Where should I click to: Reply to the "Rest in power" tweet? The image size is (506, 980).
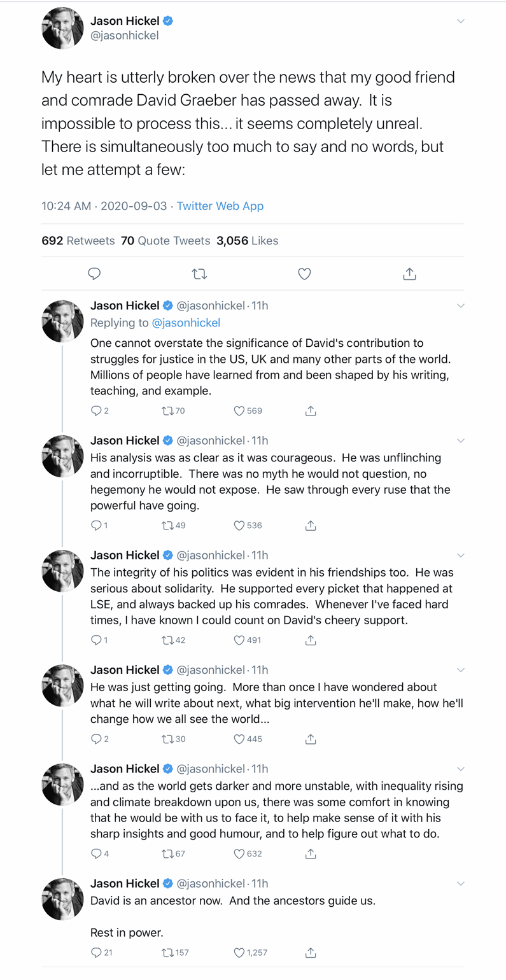tap(96, 953)
